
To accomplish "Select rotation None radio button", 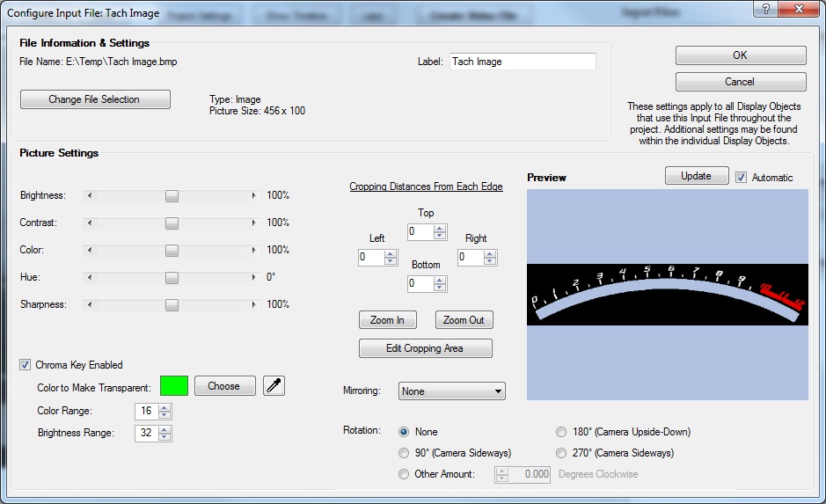I will [x=404, y=432].
